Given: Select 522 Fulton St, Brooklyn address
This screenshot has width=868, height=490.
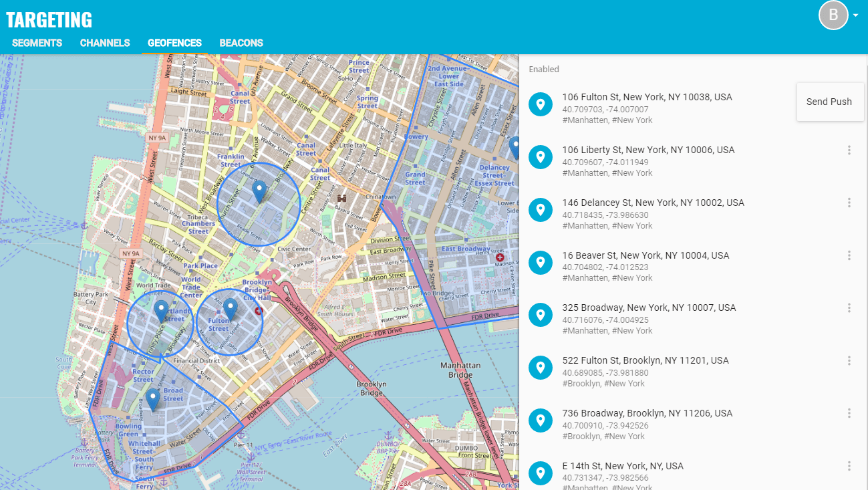Looking at the screenshot, I should pyautogui.click(x=645, y=360).
